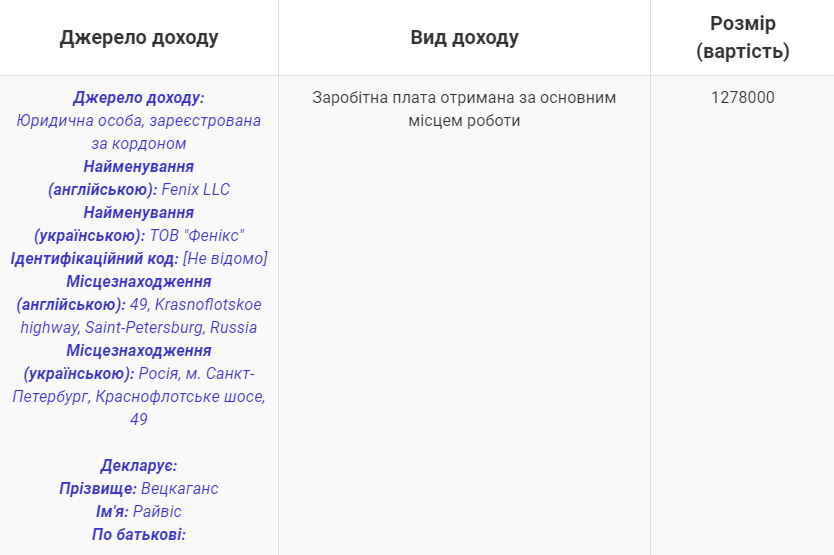This screenshot has height=555, width=834.
Task: Click the "Ім'я:" label
Action: 111,512
